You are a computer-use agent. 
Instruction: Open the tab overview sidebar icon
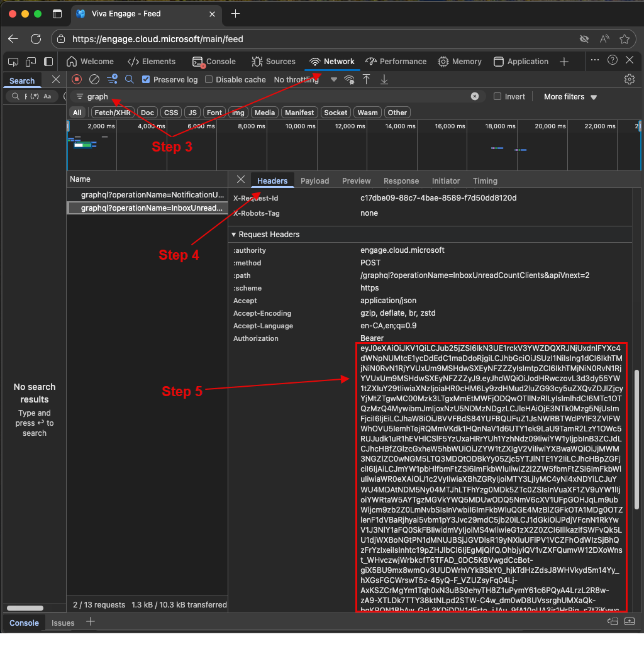coord(57,14)
